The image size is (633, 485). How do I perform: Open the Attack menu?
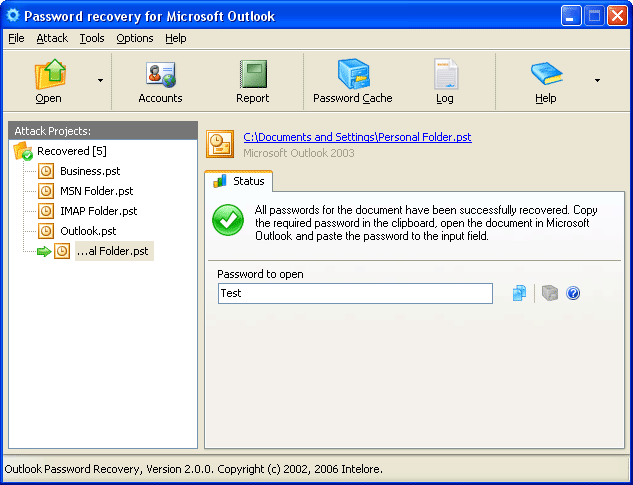point(52,38)
